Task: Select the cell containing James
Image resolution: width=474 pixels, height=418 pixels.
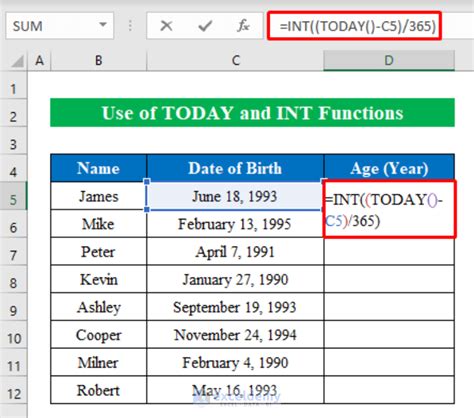Action: click(x=98, y=196)
